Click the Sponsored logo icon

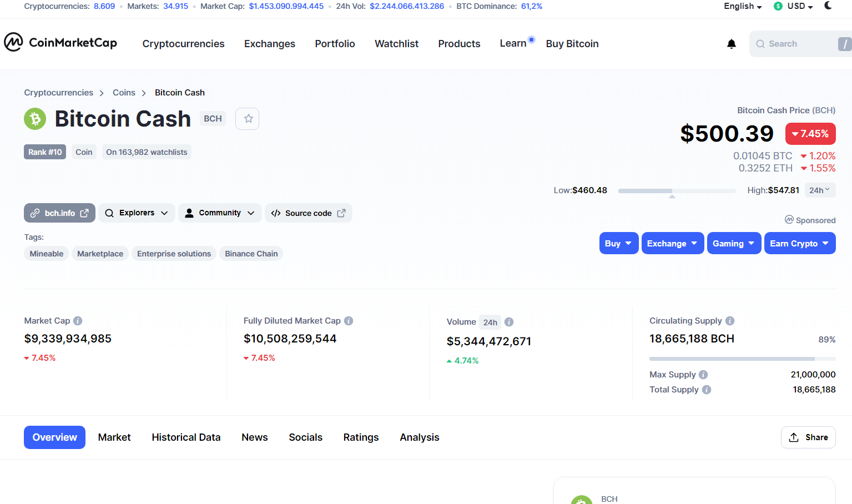click(789, 220)
